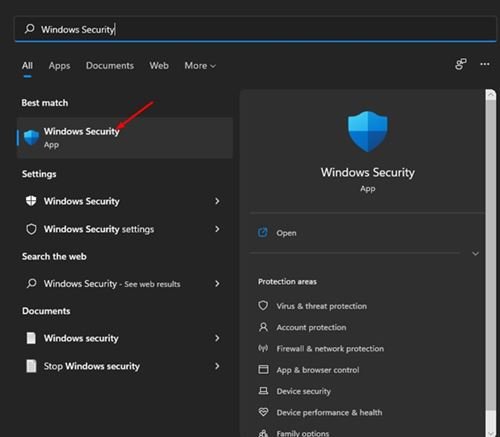Click the Device performance heart icon

[x=263, y=412]
